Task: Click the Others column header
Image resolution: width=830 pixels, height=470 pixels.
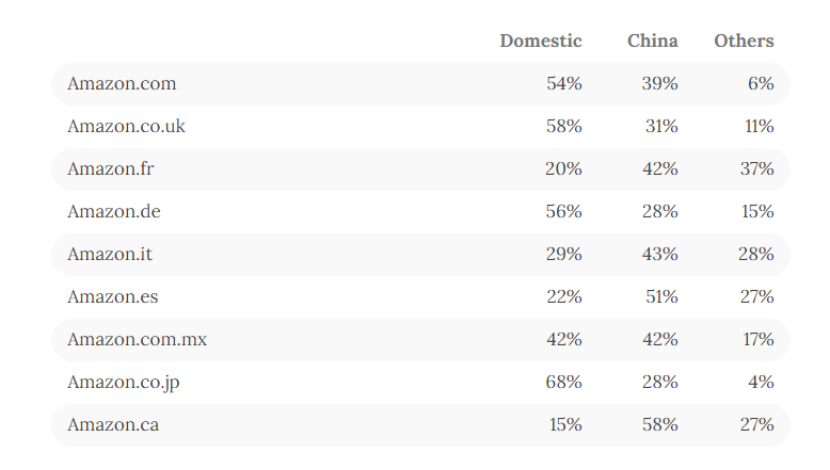Action: (x=743, y=41)
